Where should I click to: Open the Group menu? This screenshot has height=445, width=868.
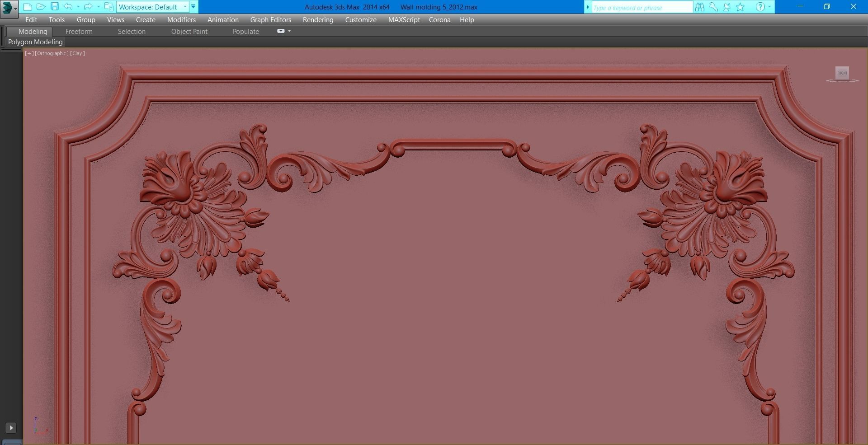(86, 20)
